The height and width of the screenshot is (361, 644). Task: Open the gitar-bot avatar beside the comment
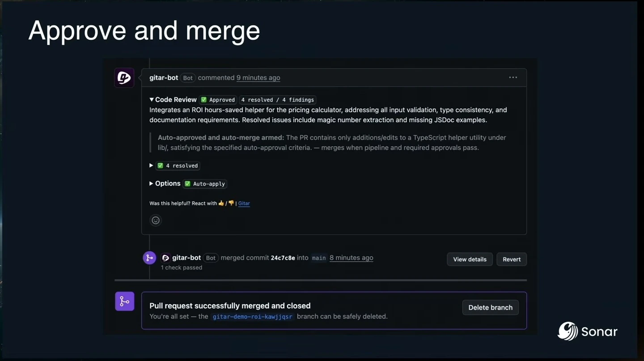(124, 78)
